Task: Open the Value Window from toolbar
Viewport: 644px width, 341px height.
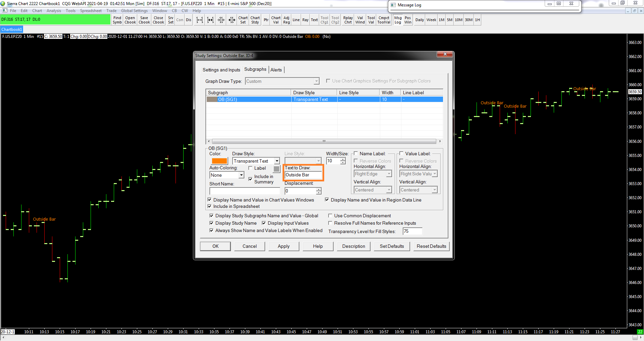Action: tap(360, 20)
